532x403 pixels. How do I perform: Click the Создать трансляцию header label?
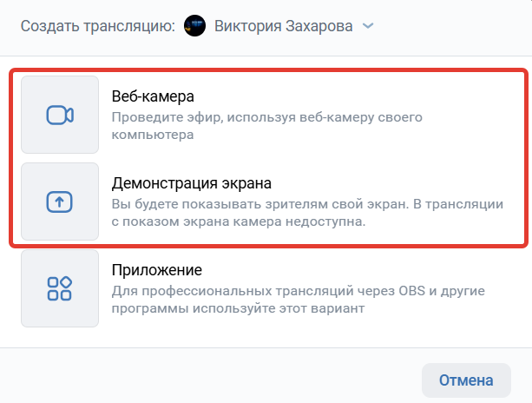tap(98, 26)
